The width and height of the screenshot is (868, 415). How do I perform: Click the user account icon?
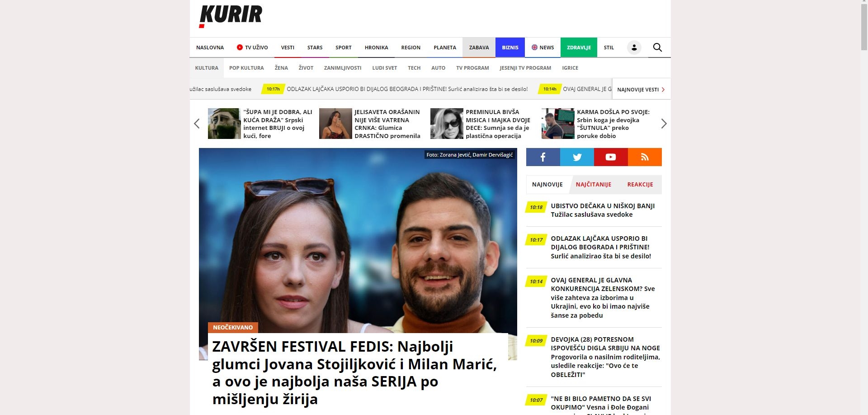(x=634, y=48)
